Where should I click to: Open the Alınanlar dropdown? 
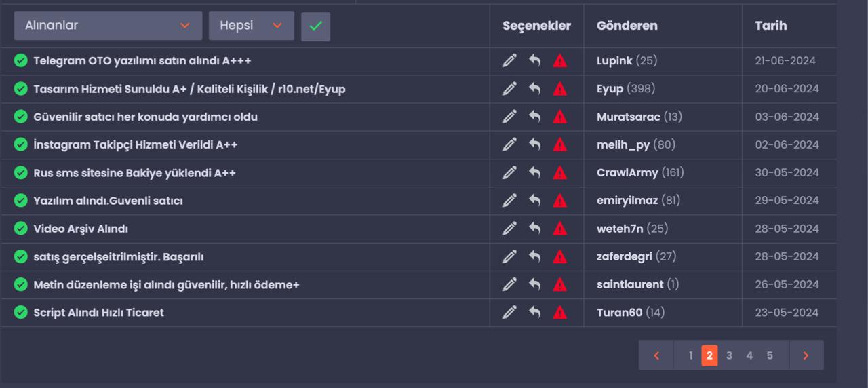(x=108, y=26)
